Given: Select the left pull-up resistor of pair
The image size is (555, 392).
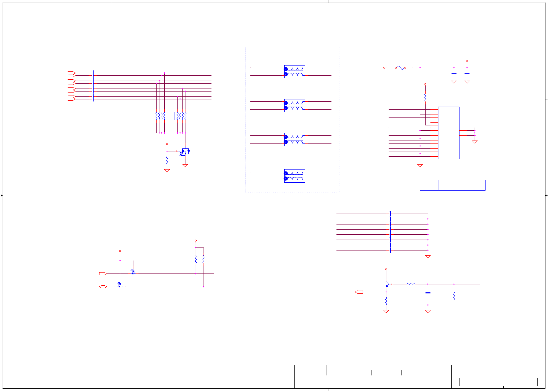Looking at the screenshot, I should tap(196, 259).
